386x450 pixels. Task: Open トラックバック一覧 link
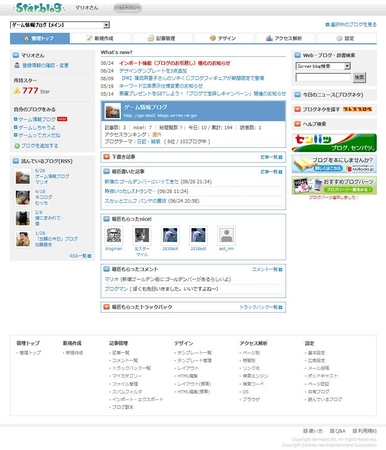pyautogui.click(x=261, y=307)
